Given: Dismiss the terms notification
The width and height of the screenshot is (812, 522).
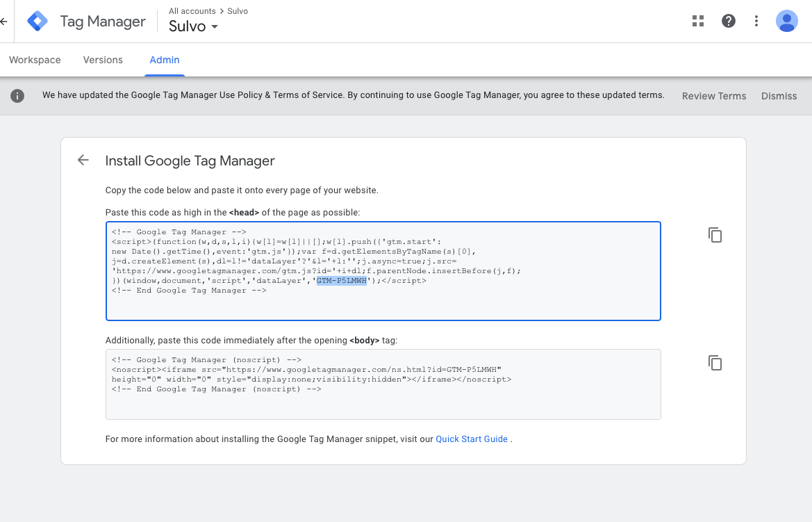Looking at the screenshot, I should (x=779, y=96).
